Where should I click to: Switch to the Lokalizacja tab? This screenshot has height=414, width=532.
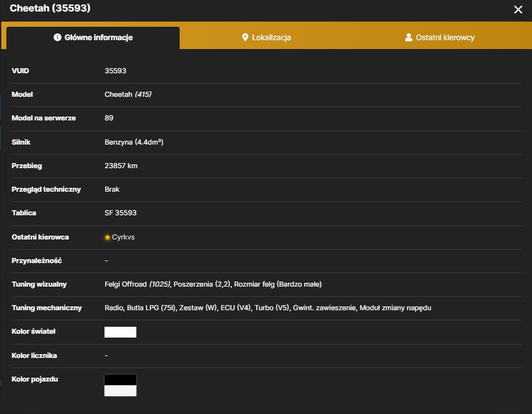tap(266, 38)
